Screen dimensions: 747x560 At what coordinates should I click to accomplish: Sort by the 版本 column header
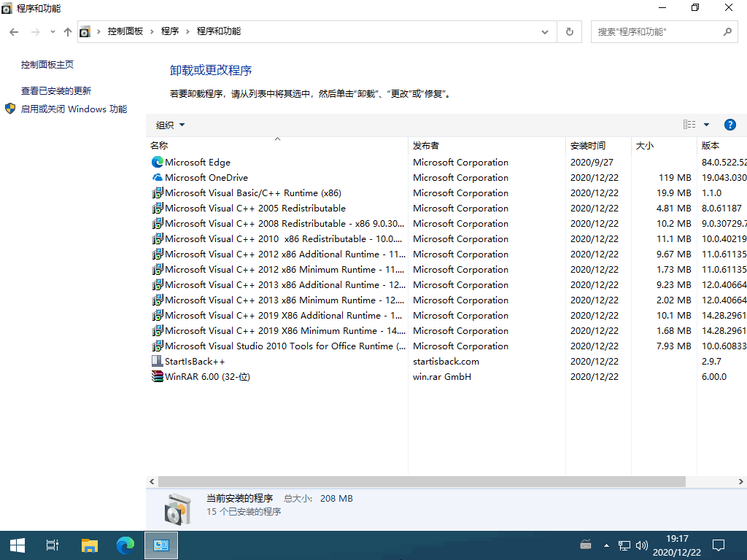point(722,146)
